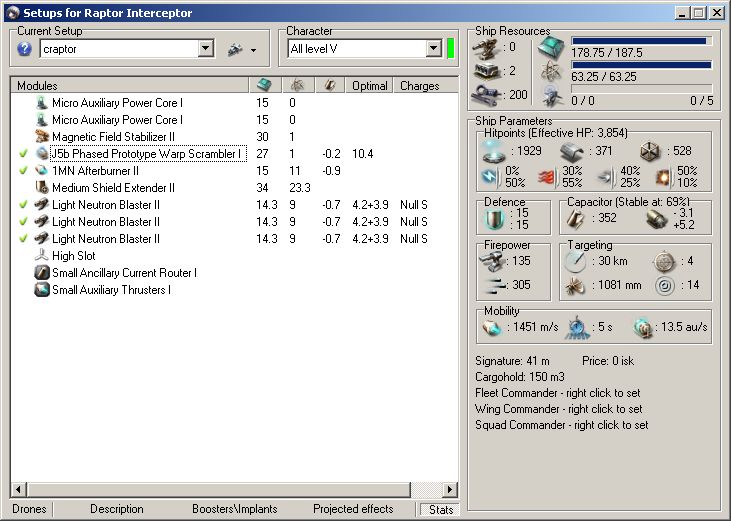
Task: Click the explosive resistance icon
Action: click(x=663, y=177)
